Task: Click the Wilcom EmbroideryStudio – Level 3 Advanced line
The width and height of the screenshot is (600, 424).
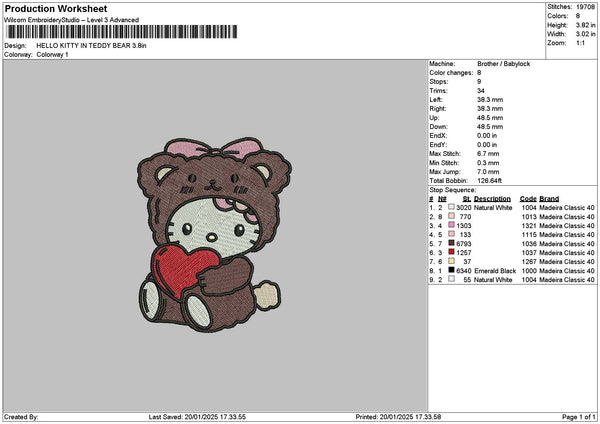Action: [x=72, y=20]
